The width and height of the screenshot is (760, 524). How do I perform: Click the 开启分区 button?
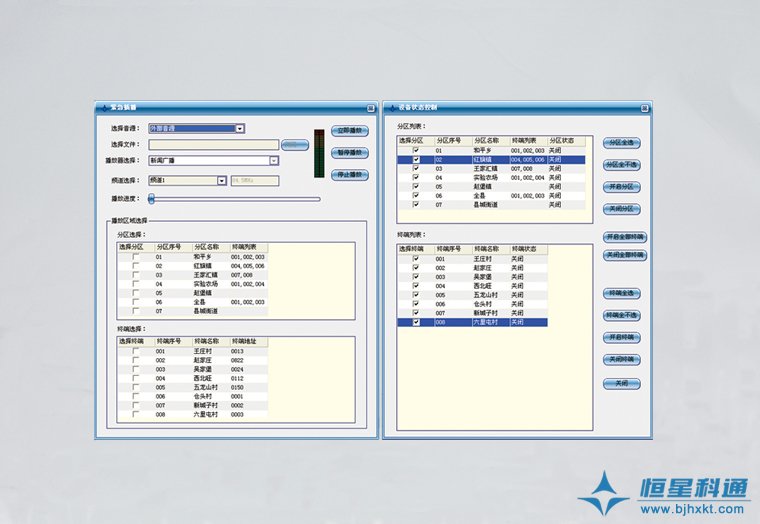[x=621, y=187]
